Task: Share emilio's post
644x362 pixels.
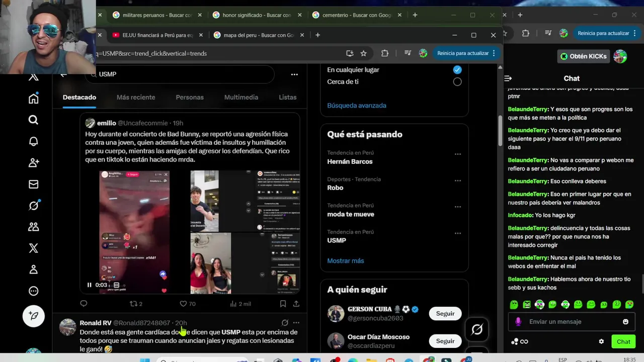Action: click(x=296, y=304)
